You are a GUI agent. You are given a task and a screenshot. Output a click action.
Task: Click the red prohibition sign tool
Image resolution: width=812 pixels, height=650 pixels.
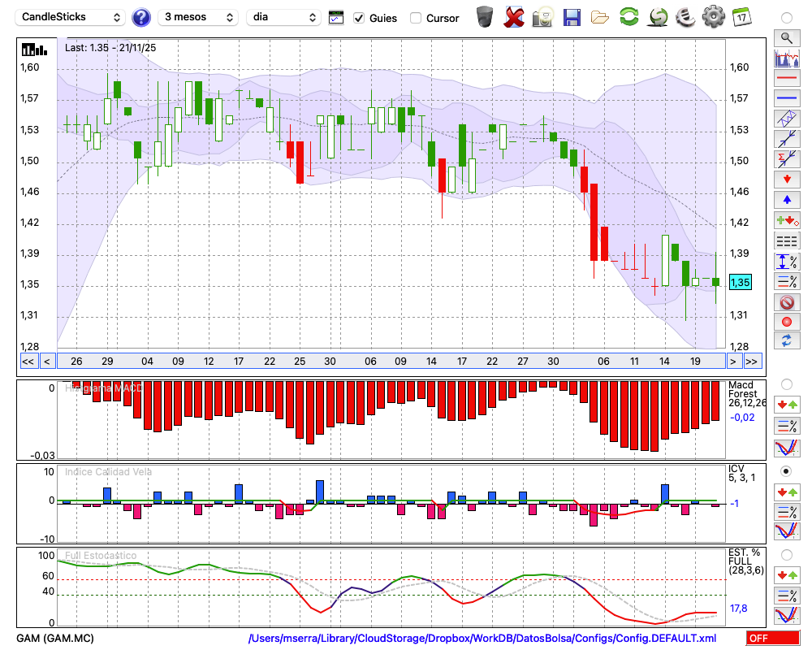coord(786,302)
